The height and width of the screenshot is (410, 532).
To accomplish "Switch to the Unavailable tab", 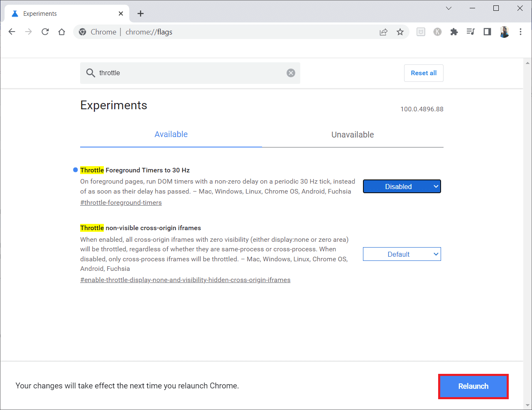I will pyautogui.click(x=352, y=135).
